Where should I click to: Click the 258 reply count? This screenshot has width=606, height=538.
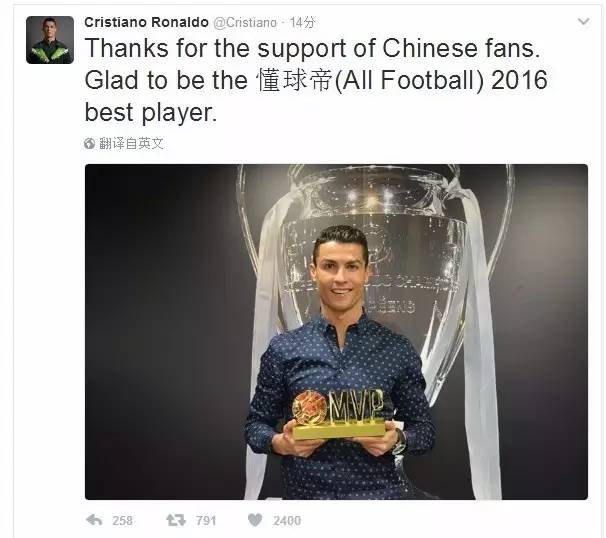[123, 521]
